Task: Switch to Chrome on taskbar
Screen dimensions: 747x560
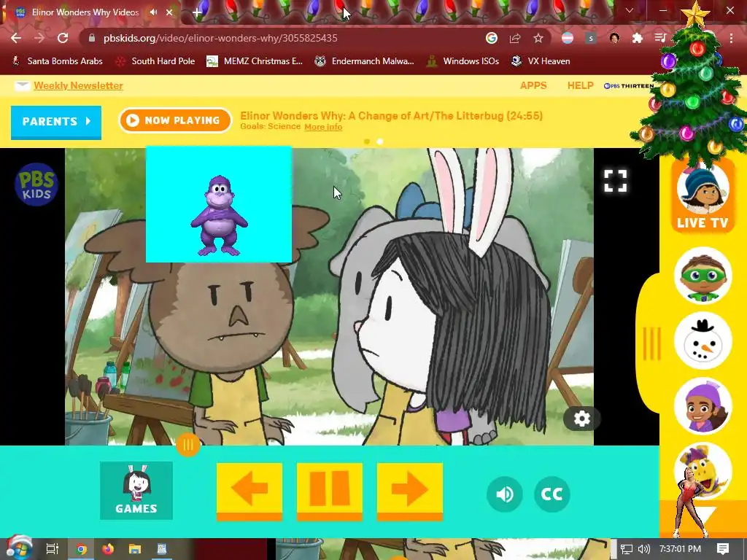Action: (x=82, y=549)
